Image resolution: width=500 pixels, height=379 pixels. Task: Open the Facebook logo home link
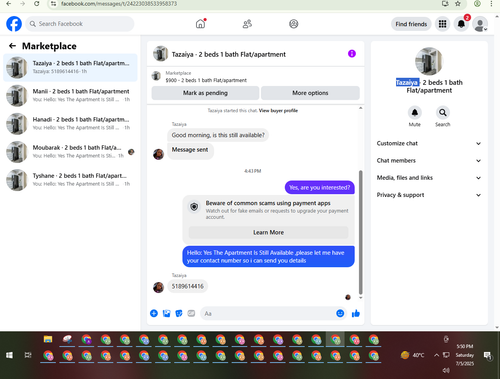tap(14, 24)
